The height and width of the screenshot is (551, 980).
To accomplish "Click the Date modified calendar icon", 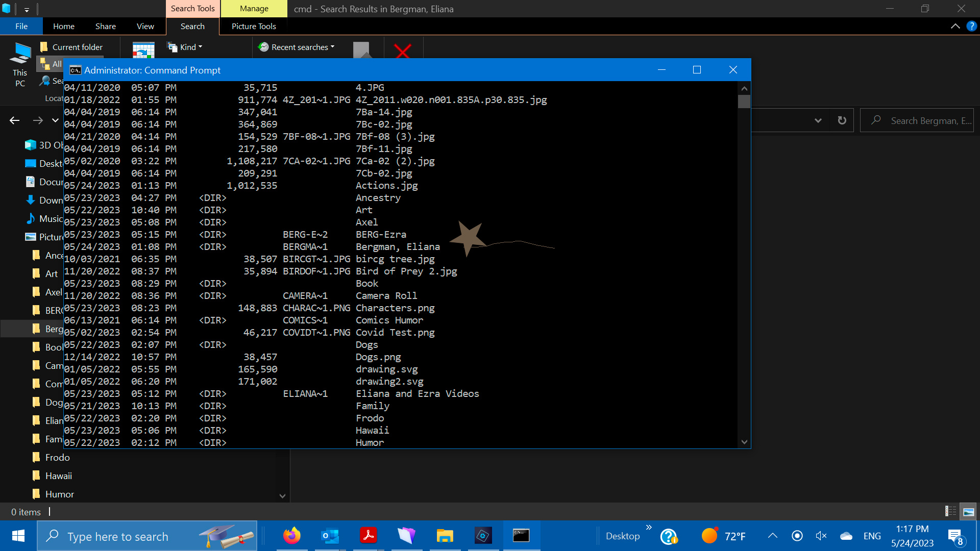I will point(143,51).
